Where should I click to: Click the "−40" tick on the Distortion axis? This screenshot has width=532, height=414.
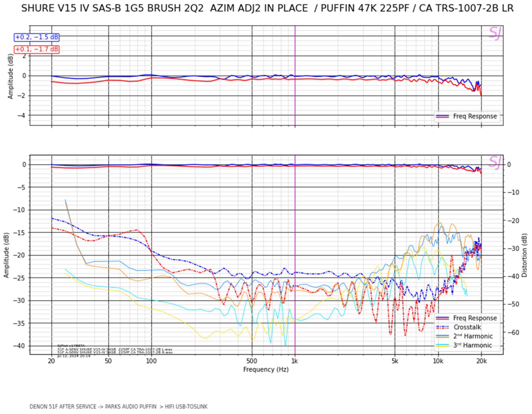(x=514, y=276)
